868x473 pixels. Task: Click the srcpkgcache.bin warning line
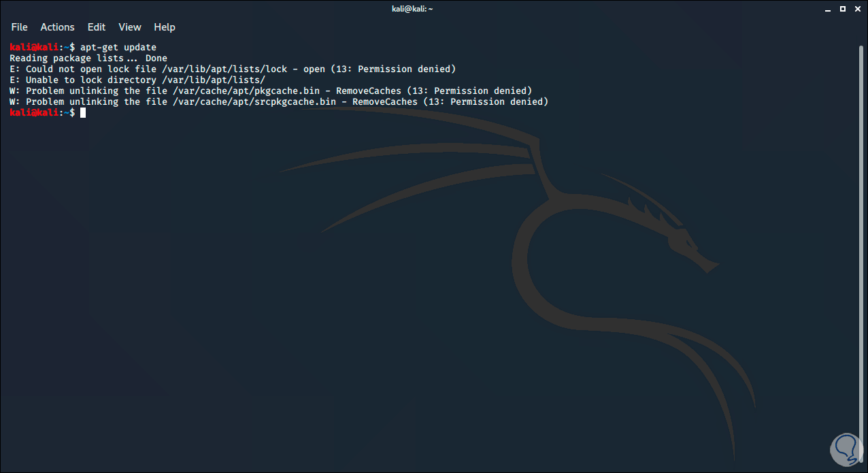279,101
